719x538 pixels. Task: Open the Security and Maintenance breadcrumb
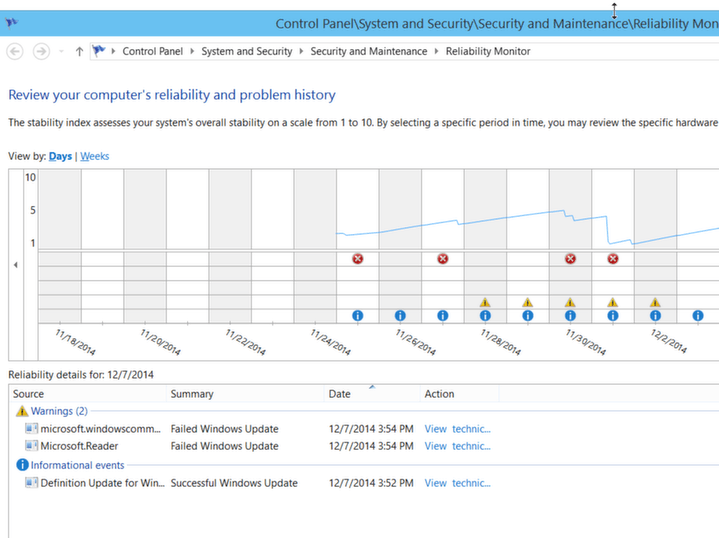point(368,51)
